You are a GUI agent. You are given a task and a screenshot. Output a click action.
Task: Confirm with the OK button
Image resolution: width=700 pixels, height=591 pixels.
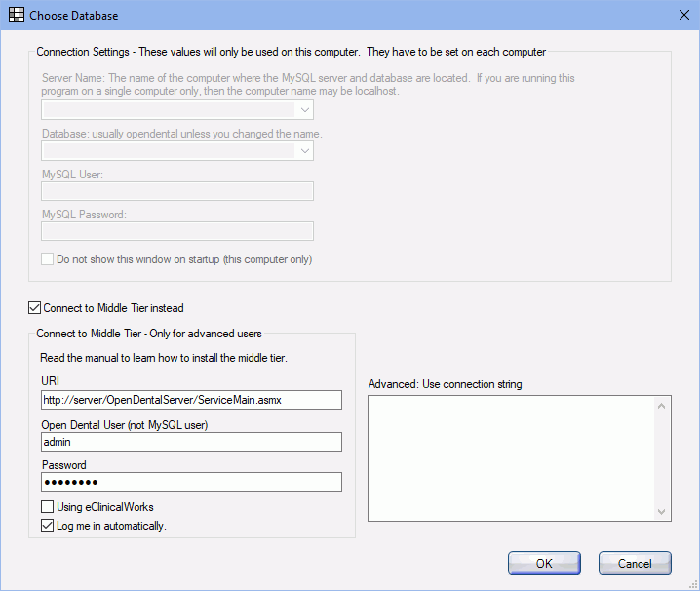point(544,564)
